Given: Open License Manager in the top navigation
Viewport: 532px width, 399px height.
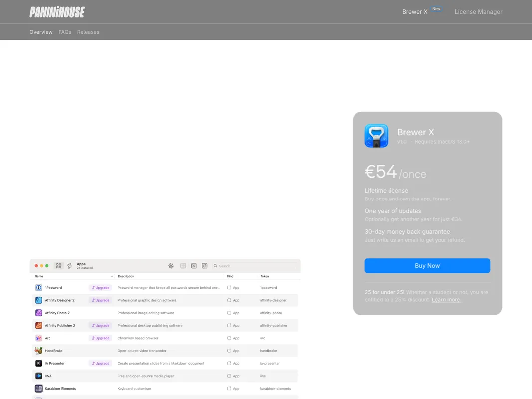Looking at the screenshot, I should point(478,12).
